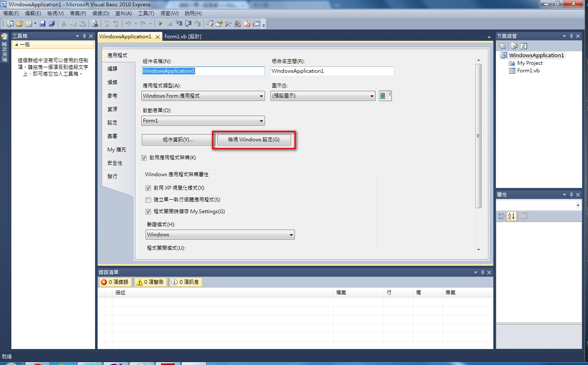Image resolution: width=588 pixels, height=365 pixels.
Task: Toggle the 0 項警告 filter button
Action: point(151,282)
